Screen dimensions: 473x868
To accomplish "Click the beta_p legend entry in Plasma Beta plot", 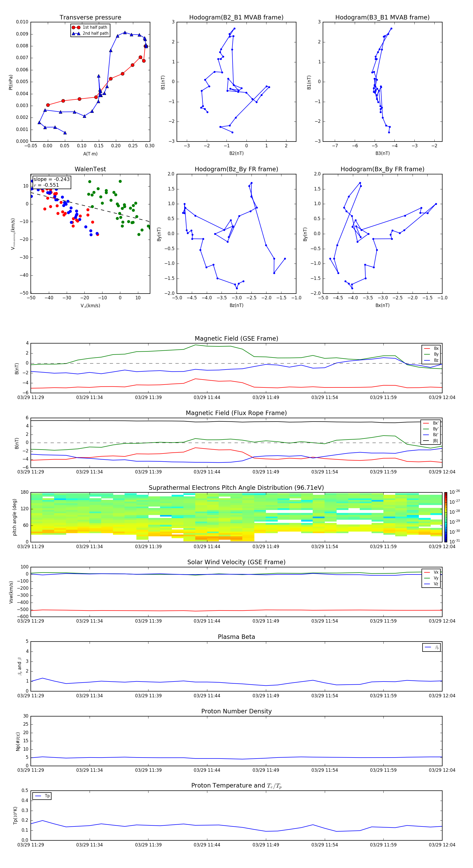I will click(432, 647).
